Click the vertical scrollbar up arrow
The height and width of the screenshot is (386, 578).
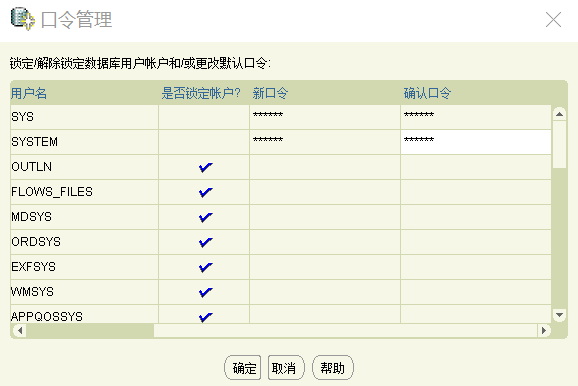point(559,114)
